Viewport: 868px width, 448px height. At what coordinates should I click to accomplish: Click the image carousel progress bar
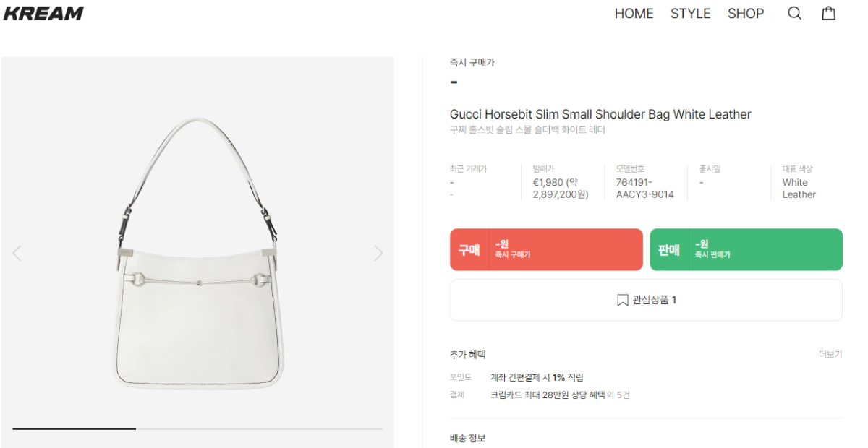(197, 429)
